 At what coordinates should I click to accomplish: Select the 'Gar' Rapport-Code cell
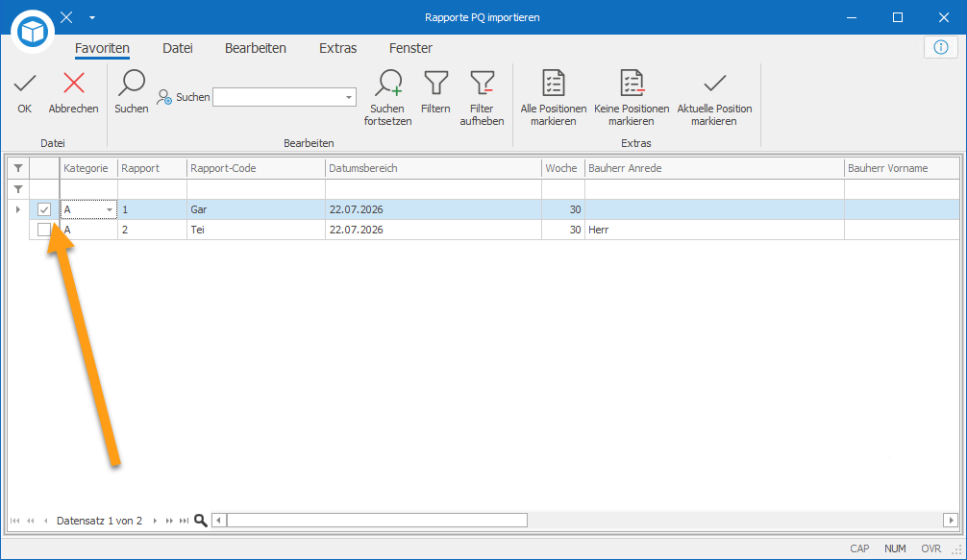[x=256, y=209]
